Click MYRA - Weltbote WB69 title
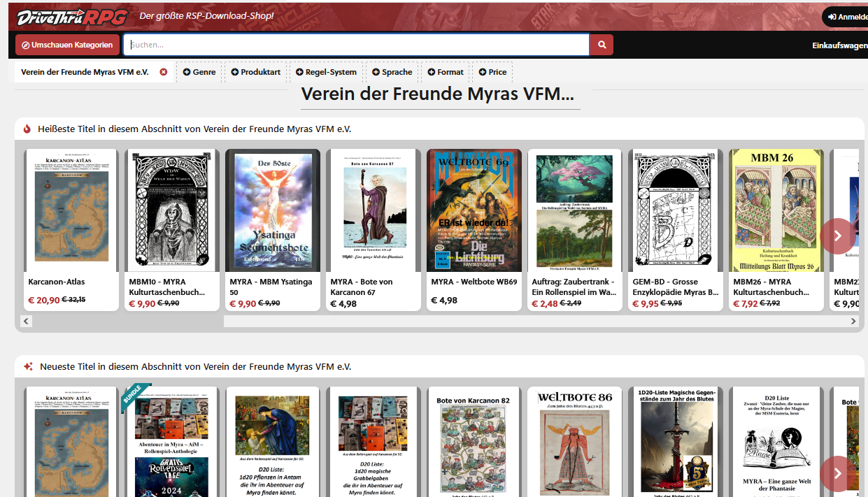The image size is (868, 497). point(474,282)
